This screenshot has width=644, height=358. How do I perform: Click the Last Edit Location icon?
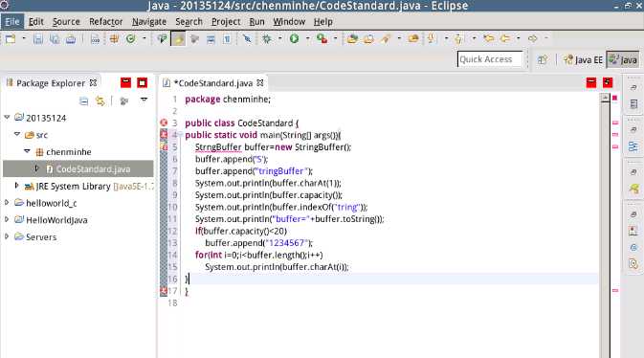[x=489, y=39]
